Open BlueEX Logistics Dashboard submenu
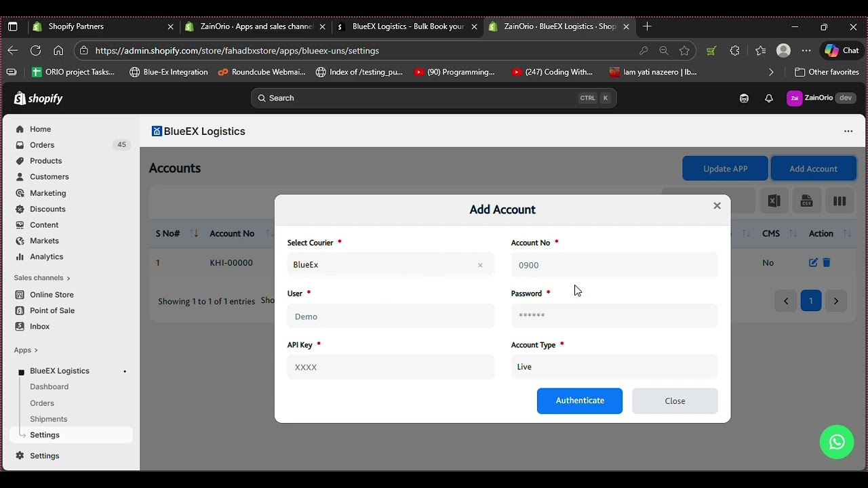 pyautogui.click(x=49, y=387)
